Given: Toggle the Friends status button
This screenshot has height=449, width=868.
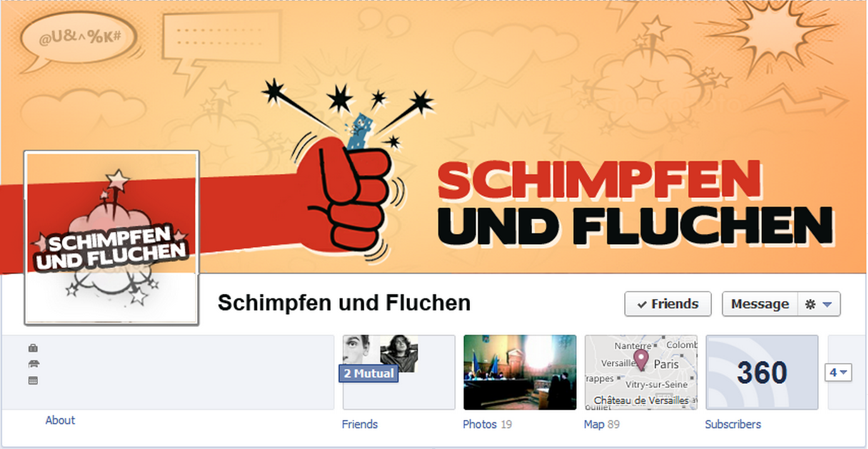Looking at the screenshot, I should coord(668,304).
